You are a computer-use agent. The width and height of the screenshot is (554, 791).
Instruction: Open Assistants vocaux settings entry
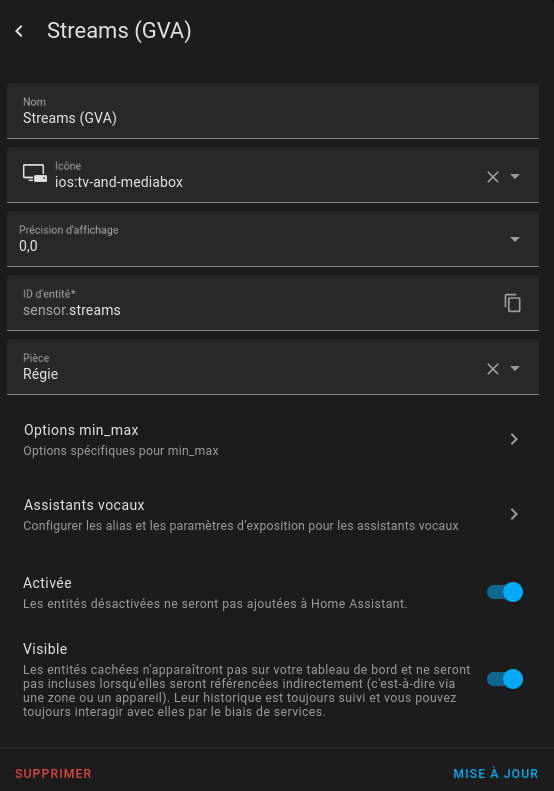tap(273, 515)
